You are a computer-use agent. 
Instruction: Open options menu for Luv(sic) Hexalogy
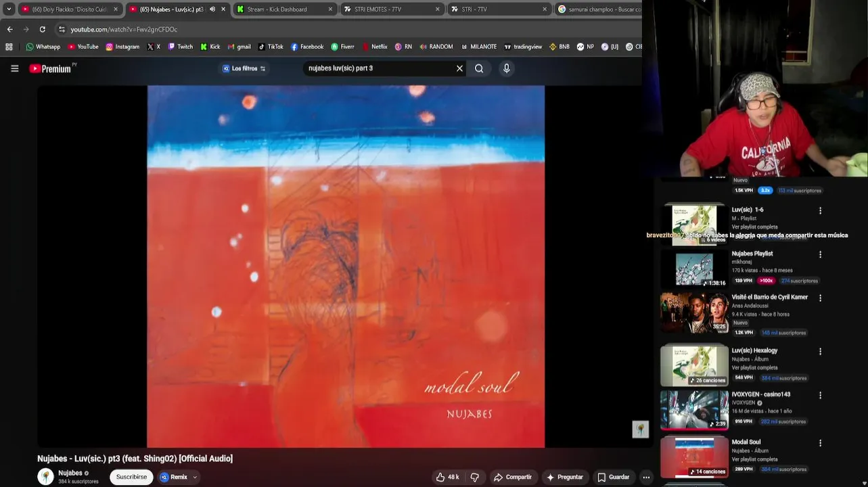click(820, 351)
